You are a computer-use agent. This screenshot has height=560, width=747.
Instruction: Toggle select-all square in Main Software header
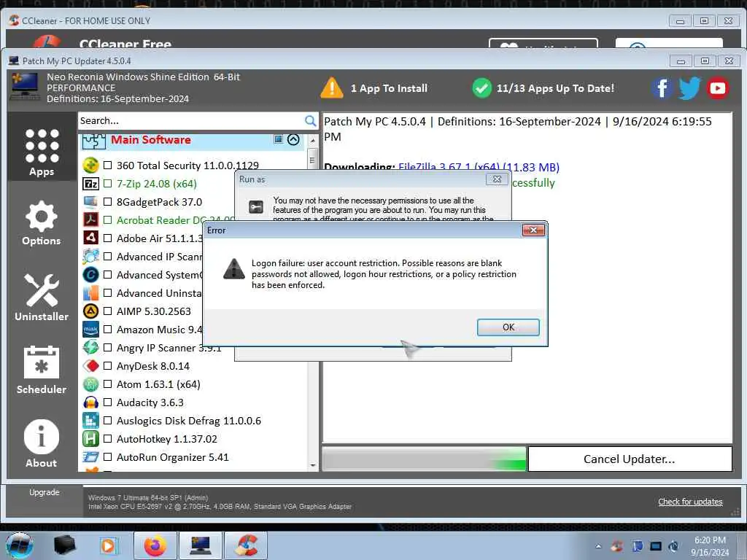(278, 139)
